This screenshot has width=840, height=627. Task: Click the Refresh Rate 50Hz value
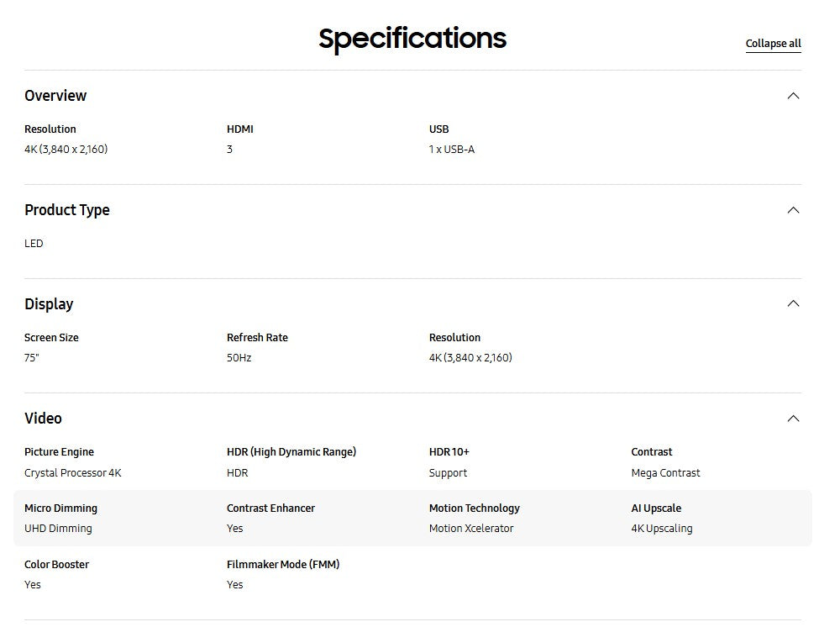tap(239, 358)
